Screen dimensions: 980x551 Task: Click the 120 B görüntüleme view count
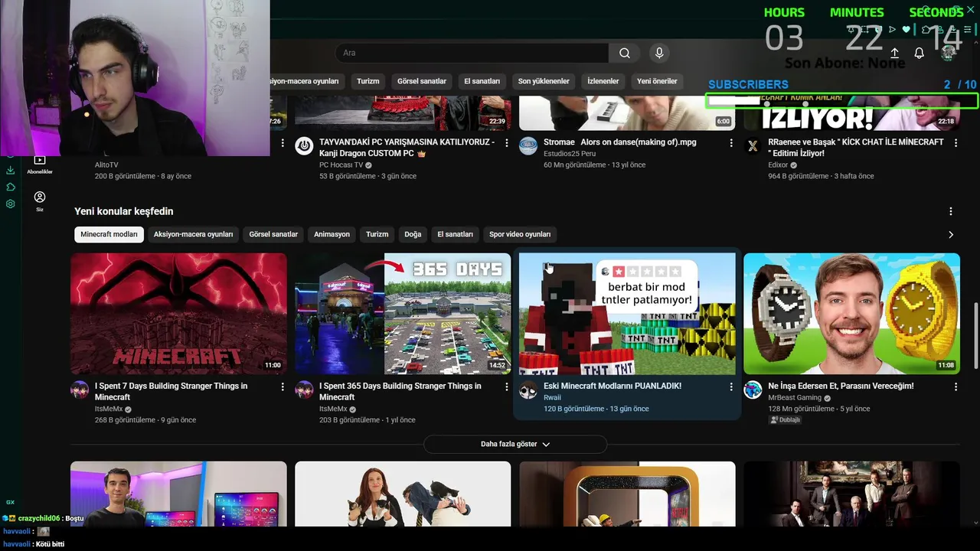(573, 409)
